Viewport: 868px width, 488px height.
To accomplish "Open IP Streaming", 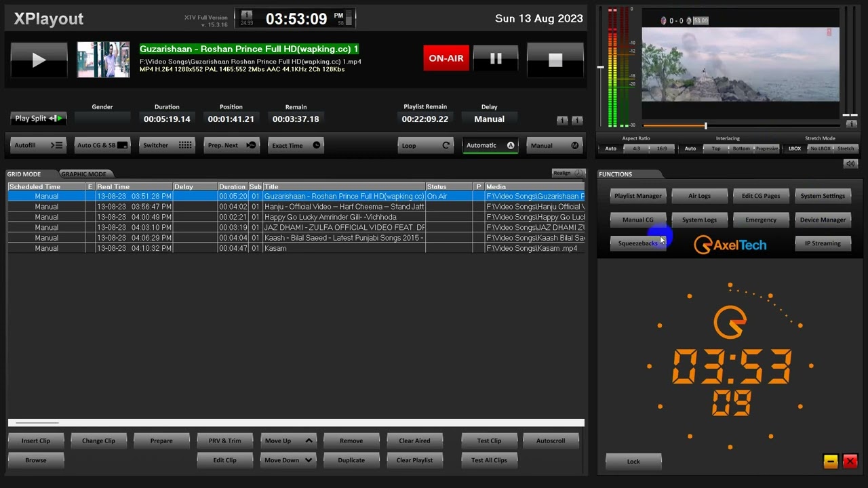I will coord(823,243).
